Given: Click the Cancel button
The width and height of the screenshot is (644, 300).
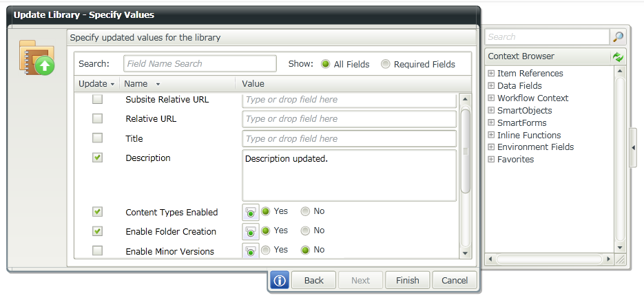Looking at the screenshot, I should (455, 280).
